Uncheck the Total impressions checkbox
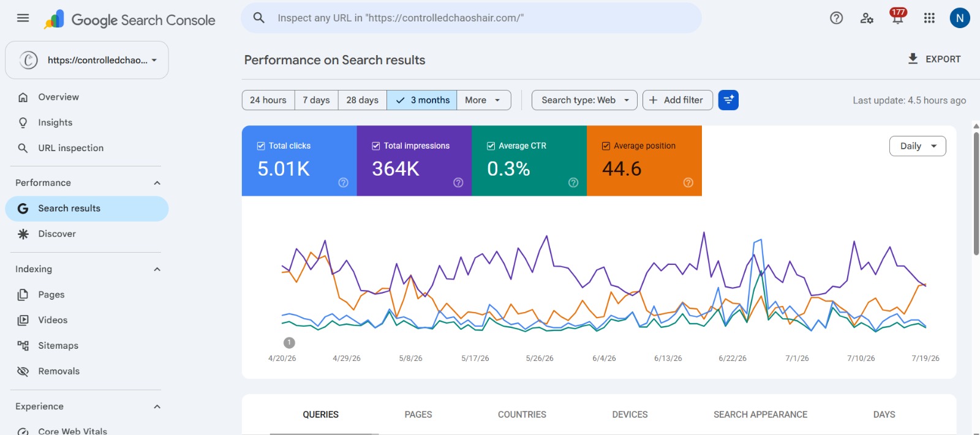980x435 pixels. click(376, 146)
